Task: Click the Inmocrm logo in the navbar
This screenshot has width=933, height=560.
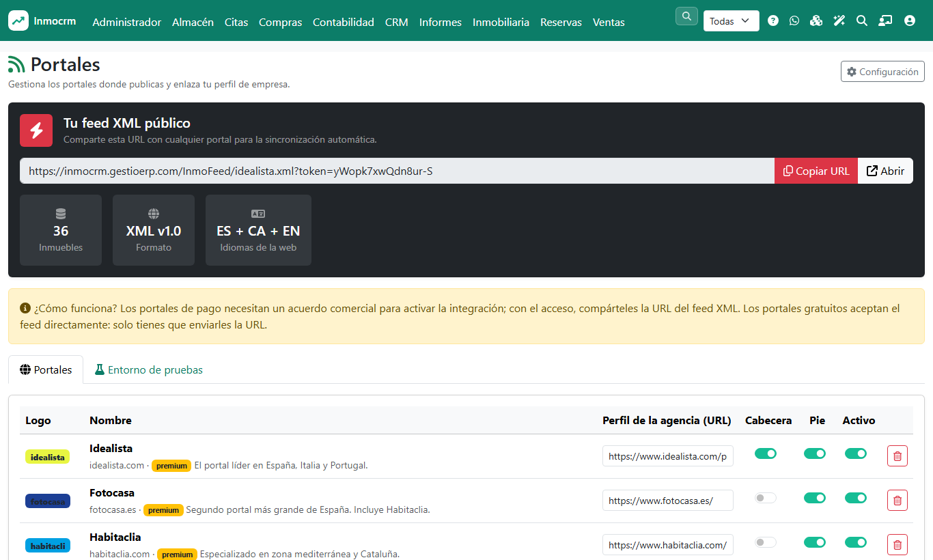Action: [44, 20]
